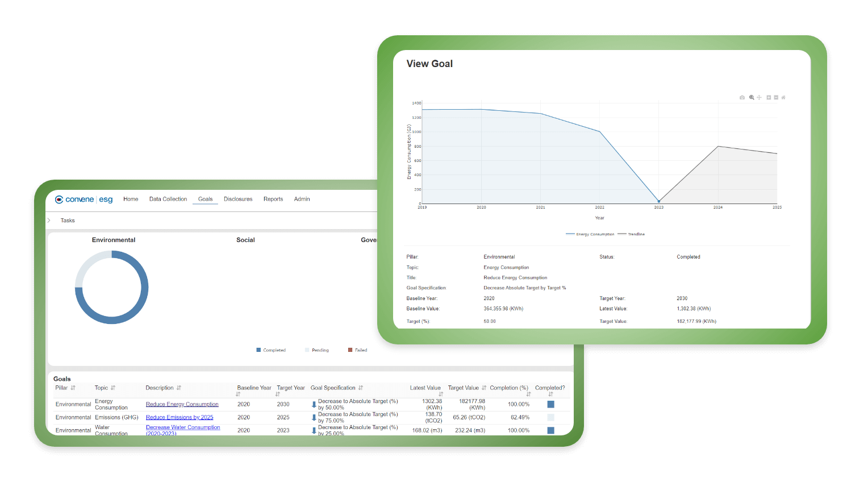868x482 pixels.
Task: Toggle Failed series in the donut legend
Action: click(x=358, y=350)
